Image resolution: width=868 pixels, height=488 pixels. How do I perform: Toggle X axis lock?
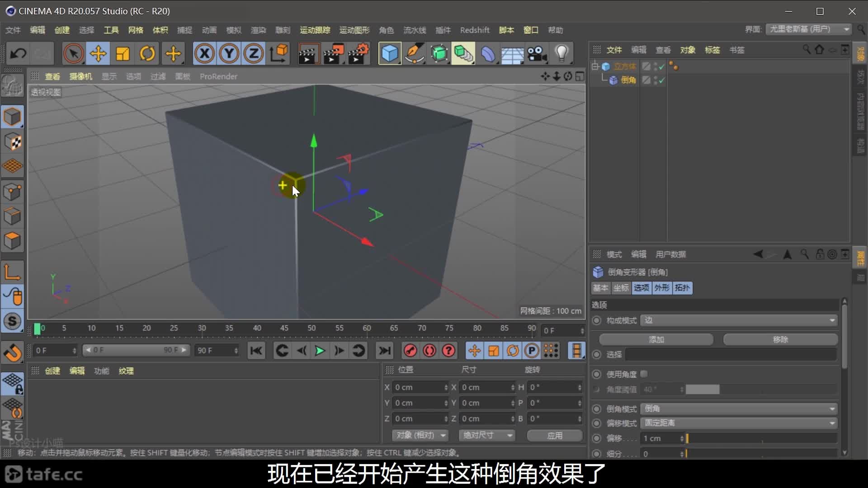tap(204, 53)
